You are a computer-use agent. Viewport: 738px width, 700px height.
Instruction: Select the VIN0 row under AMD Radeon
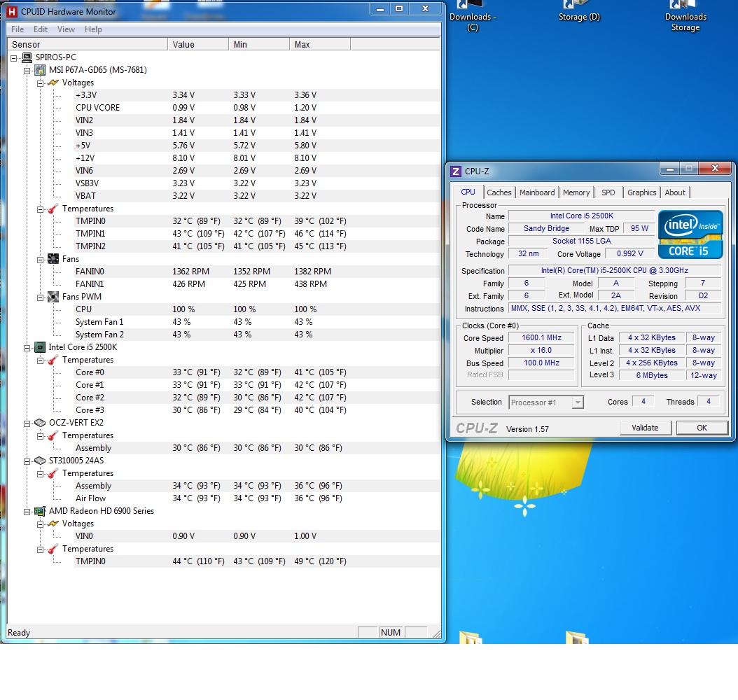click(x=257, y=535)
